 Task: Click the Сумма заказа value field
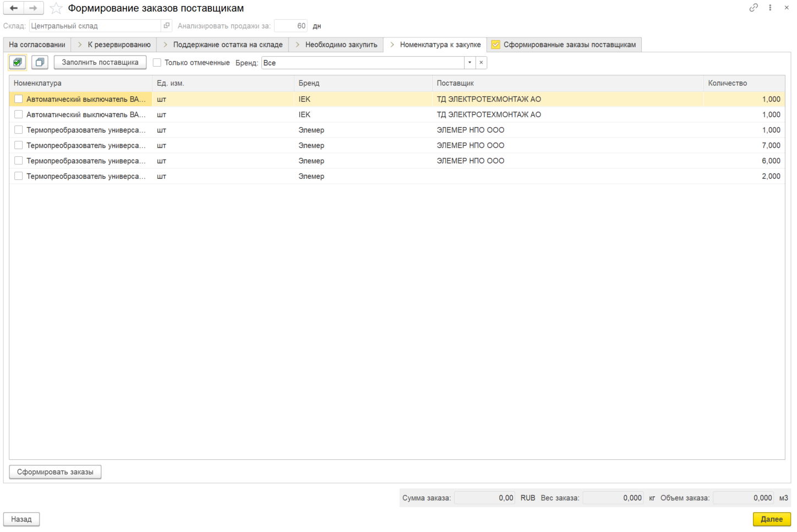click(x=484, y=498)
